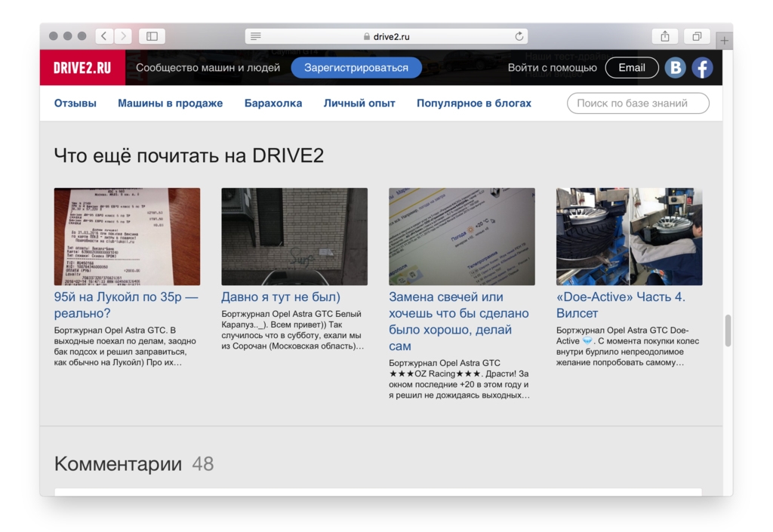
Task: Toggle the Safari sidebar
Action: click(152, 36)
